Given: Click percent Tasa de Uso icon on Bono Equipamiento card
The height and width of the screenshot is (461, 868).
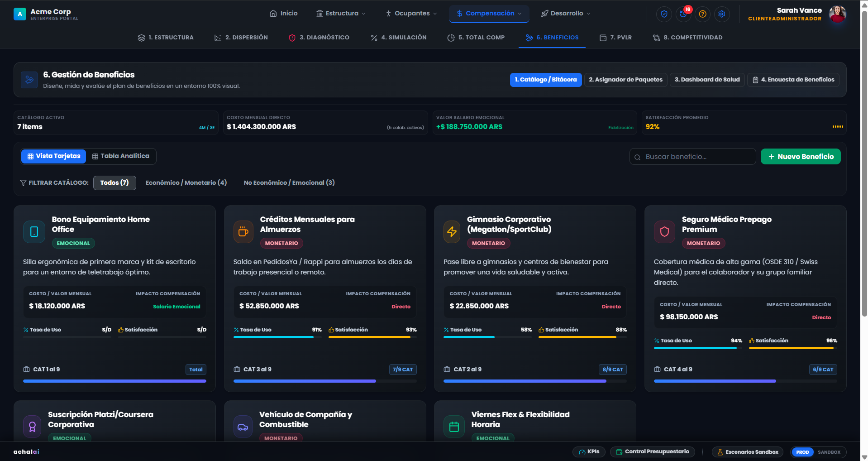Looking at the screenshot, I should (x=26, y=330).
